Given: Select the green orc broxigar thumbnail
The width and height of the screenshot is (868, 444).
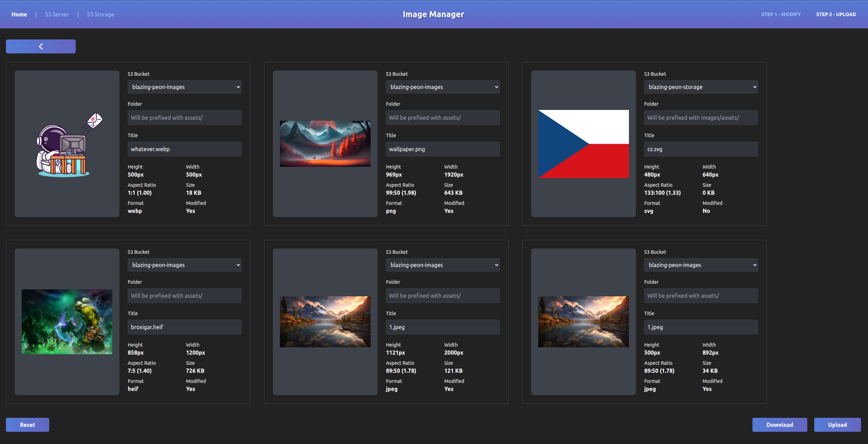Looking at the screenshot, I should (x=67, y=321).
